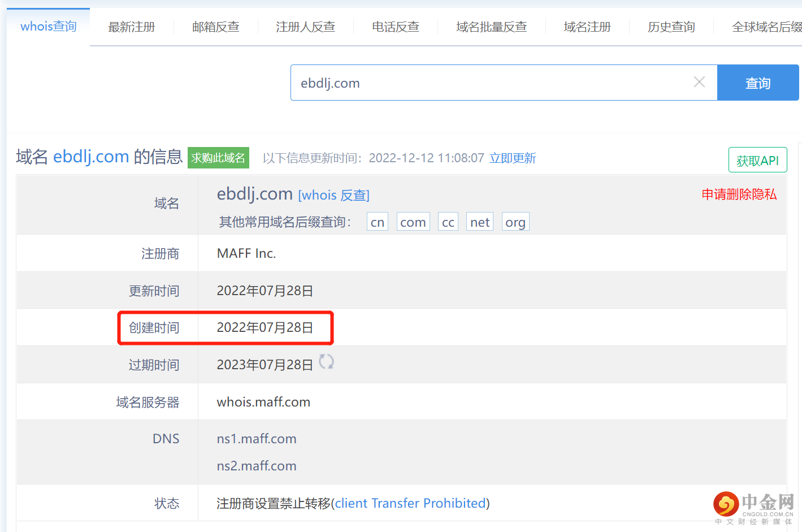802x532 pixels.
Task: Open the 获取API page
Action: 757,159
